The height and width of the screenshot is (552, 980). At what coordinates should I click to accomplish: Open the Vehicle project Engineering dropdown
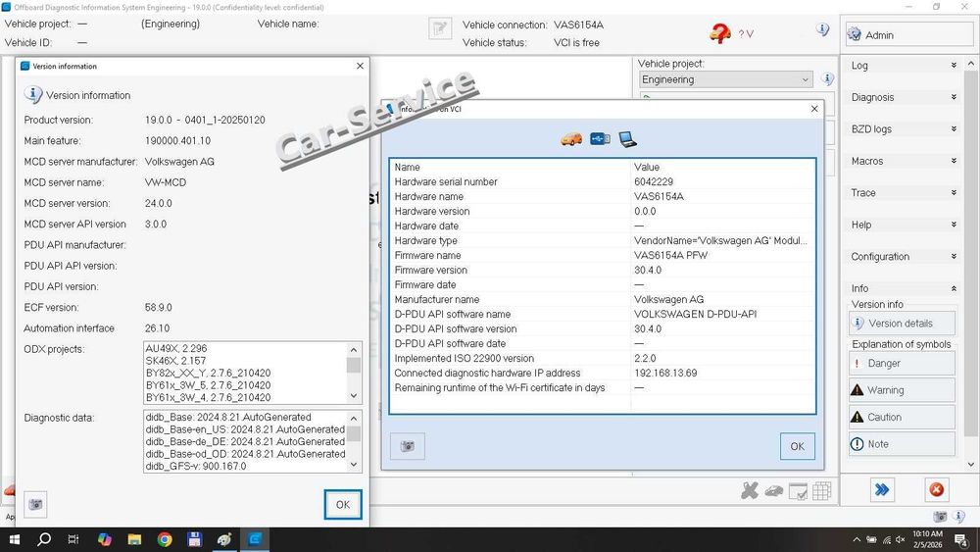point(725,79)
